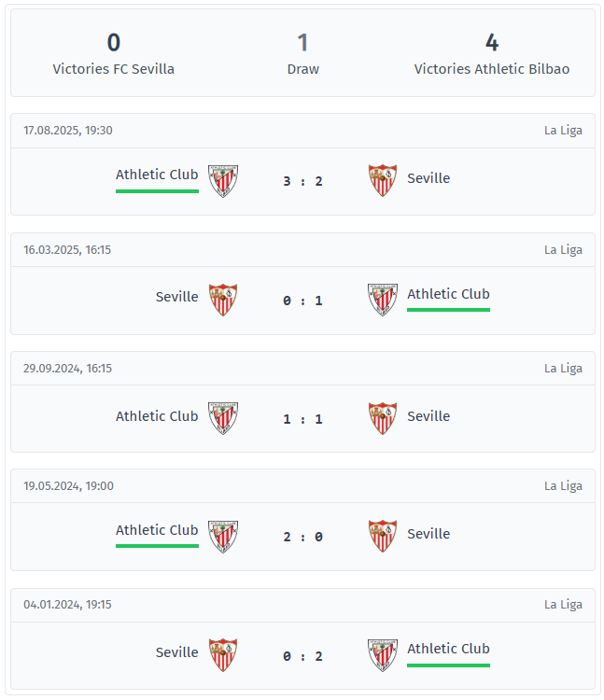
Task: Open the 2 : 0 score result
Action: [302, 537]
